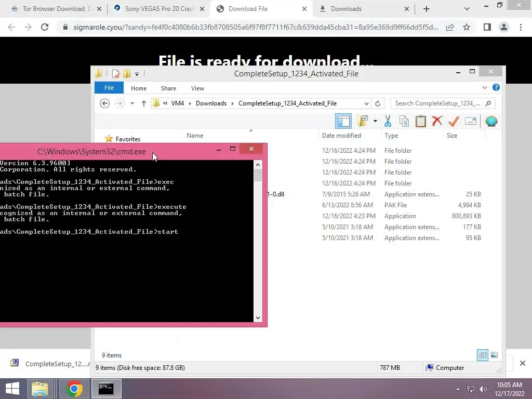
Task: Open the File ribbon tab
Action: [109, 88]
